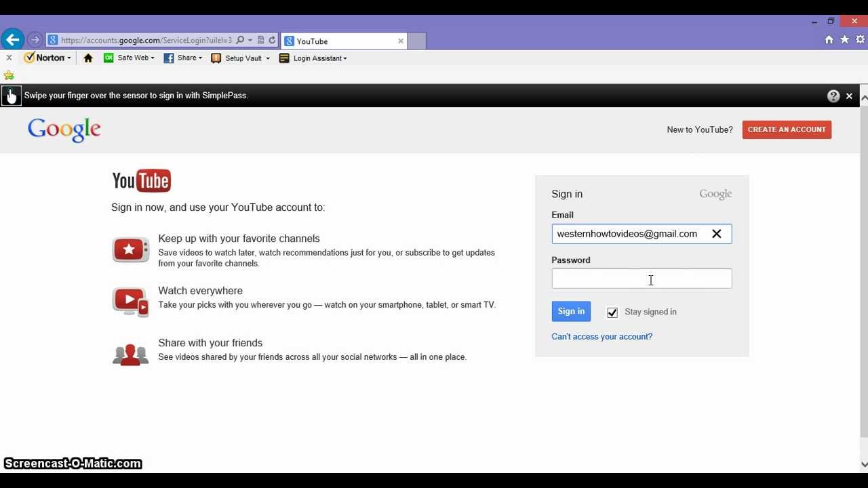Open the browser Home icon at top right

(x=829, y=40)
